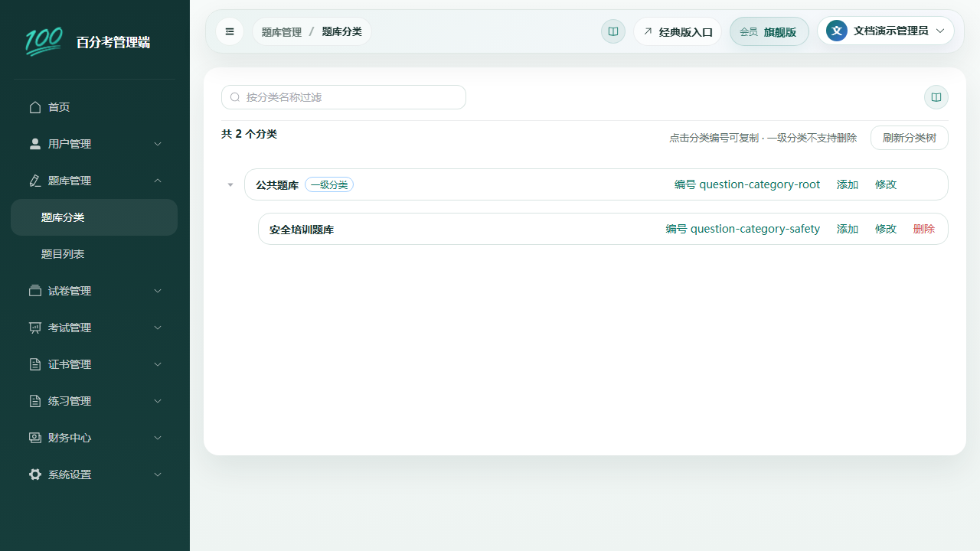
Task: Copy code question-category-root
Action: (x=747, y=184)
